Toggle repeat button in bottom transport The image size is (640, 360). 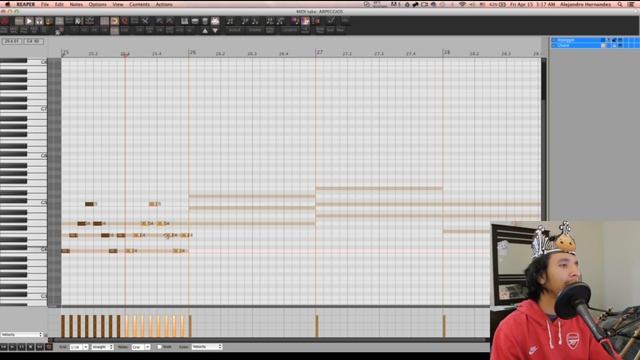tap(49, 347)
